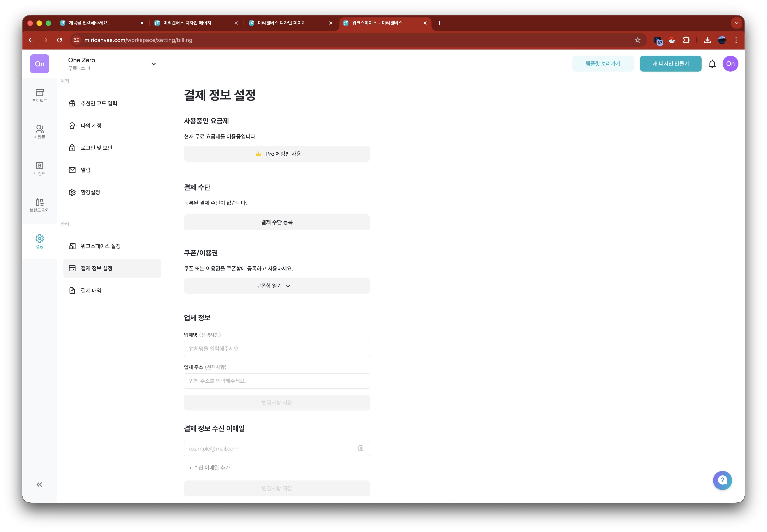Screen dimensions: 767x532
Task: Open the 쿠폰함 열기 dropdown
Action: pyautogui.click(x=276, y=286)
